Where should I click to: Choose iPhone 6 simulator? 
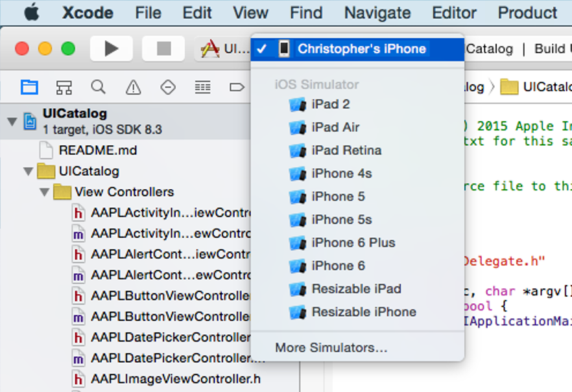pos(357,266)
